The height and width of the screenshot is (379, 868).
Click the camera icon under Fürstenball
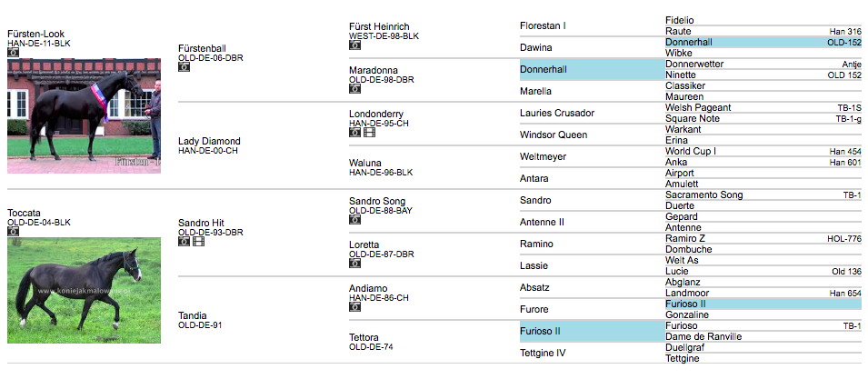184,66
